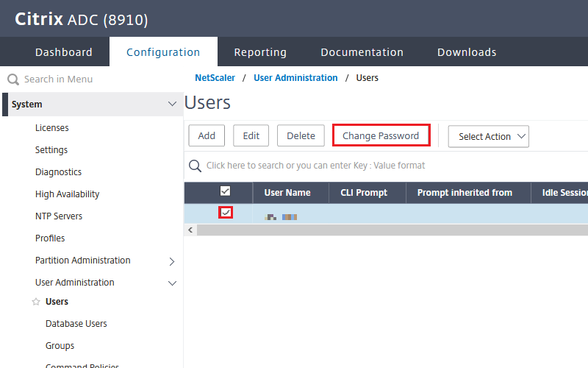
Task: Open the Settings menu item
Action: 51,150
